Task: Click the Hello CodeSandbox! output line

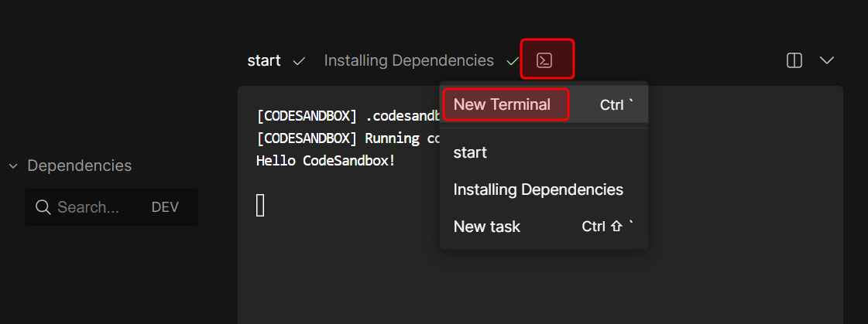Action: point(325,162)
